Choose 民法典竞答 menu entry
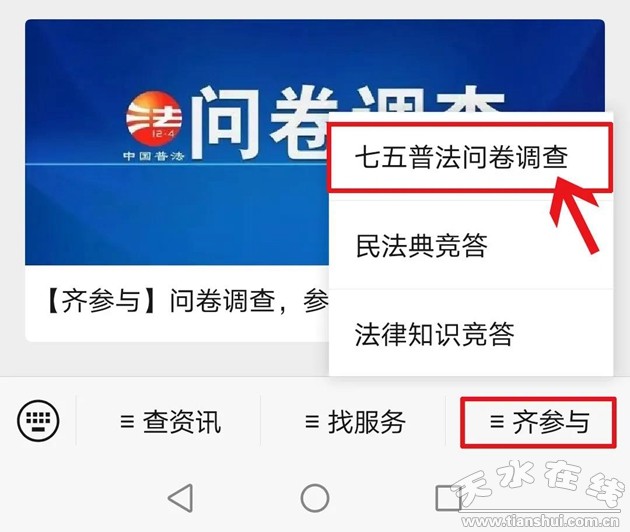 (470, 245)
